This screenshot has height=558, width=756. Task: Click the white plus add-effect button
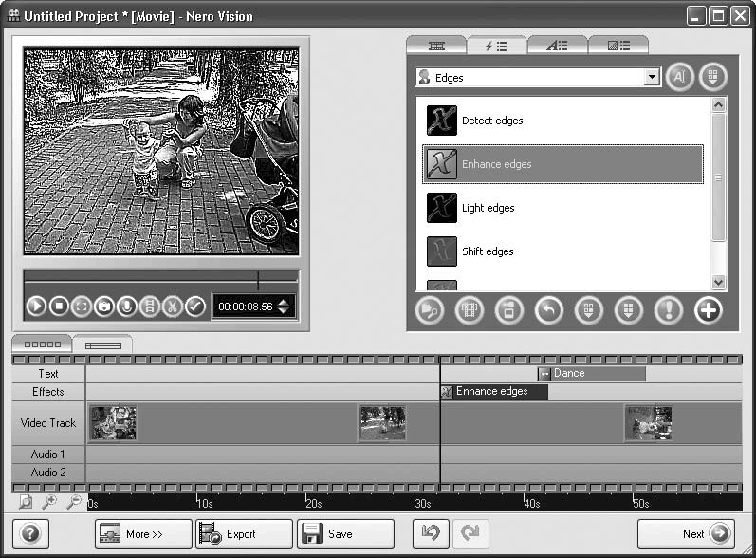tap(708, 310)
